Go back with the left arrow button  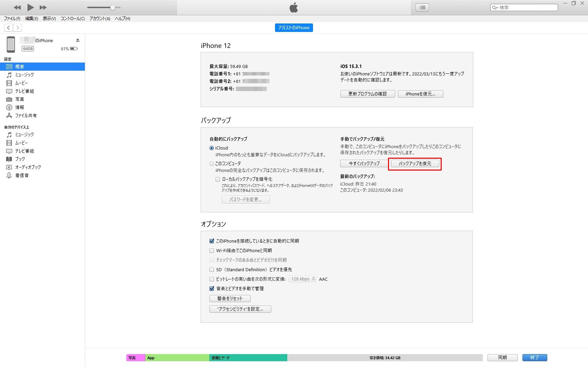click(8, 28)
